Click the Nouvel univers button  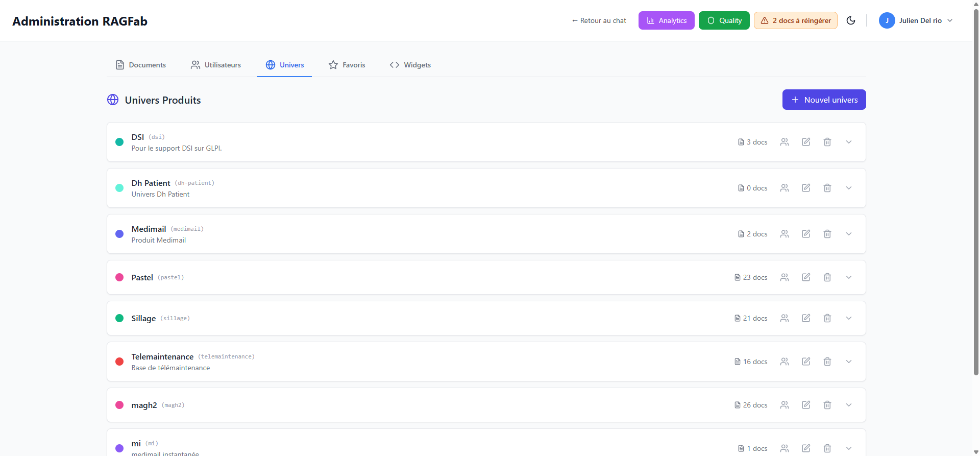[824, 100]
